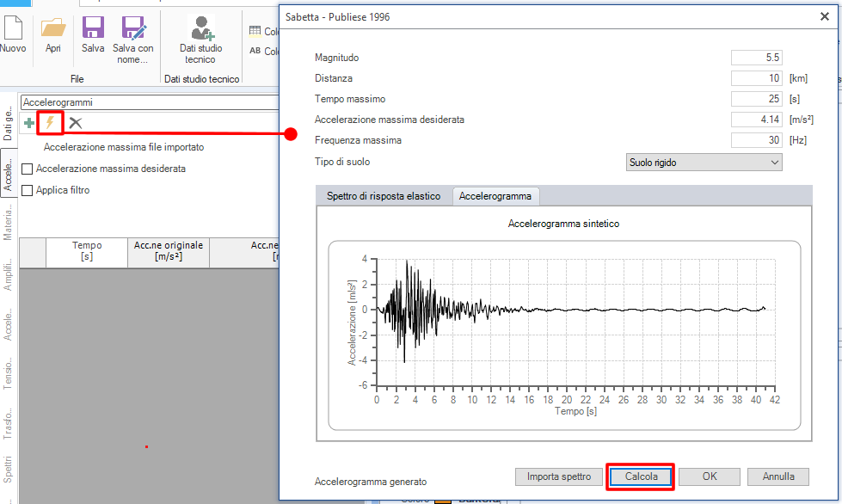The image size is (842, 504).
Task: Toggle the Applica filtro checkbox
Action: 28,191
